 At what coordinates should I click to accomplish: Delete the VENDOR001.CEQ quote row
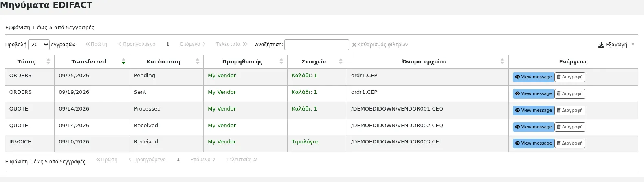[570, 110]
